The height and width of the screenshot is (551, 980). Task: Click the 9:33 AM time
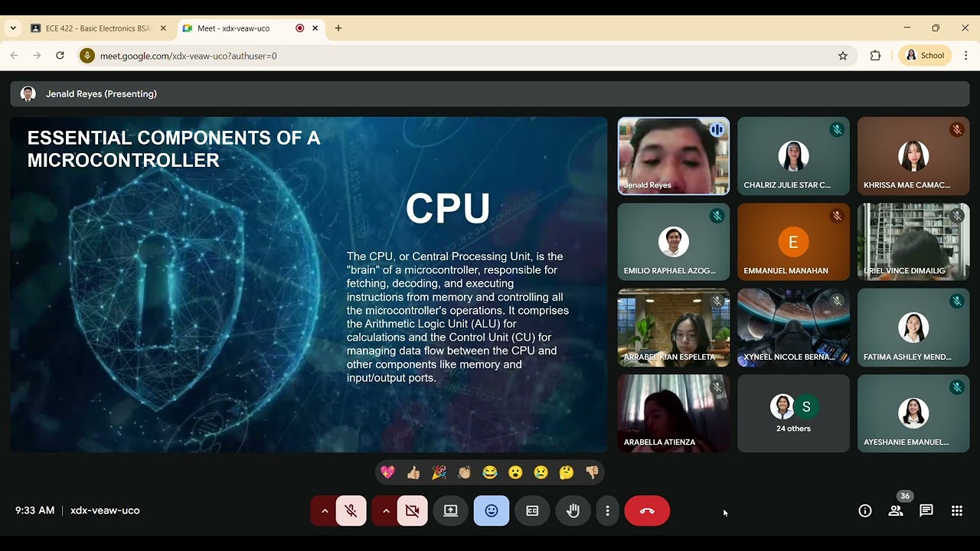pyautogui.click(x=34, y=510)
